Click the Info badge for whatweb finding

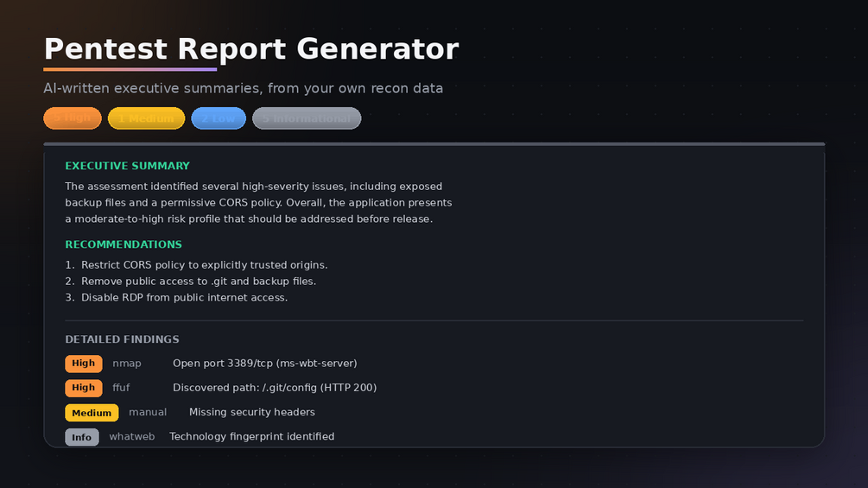(x=82, y=437)
